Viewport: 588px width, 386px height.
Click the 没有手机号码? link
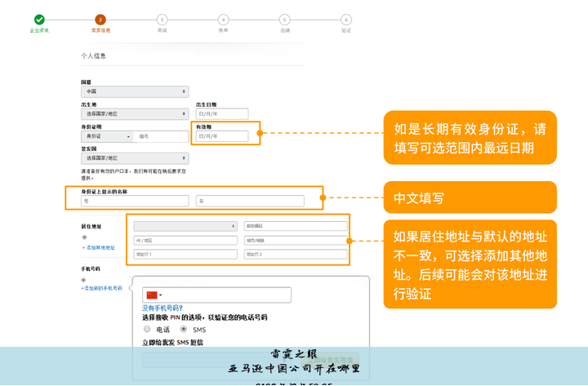(x=163, y=308)
